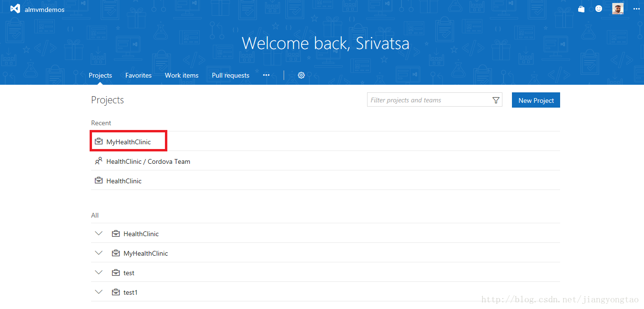Click the ellipsis next to Pull requests
The width and height of the screenshot is (644, 309).
[266, 75]
